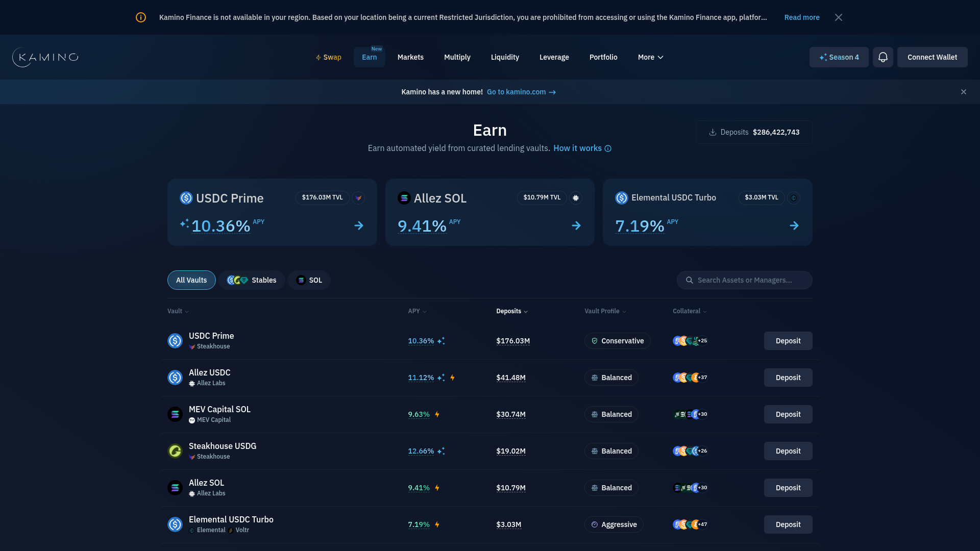Open the Earn tab

(x=370, y=57)
